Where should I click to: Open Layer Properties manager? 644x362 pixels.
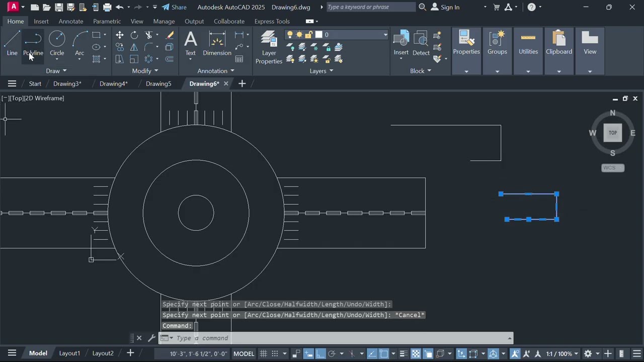coord(269,47)
